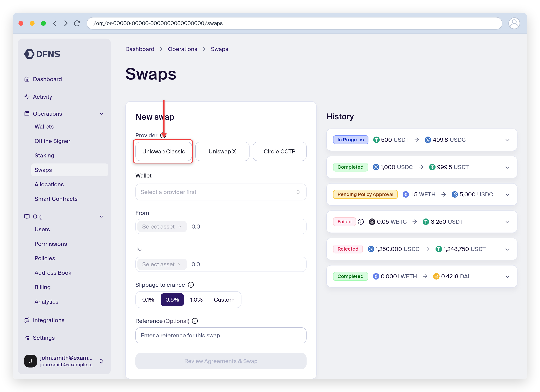Open Permissions in the sidebar
The width and height of the screenshot is (540, 392).
click(x=51, y=244)
